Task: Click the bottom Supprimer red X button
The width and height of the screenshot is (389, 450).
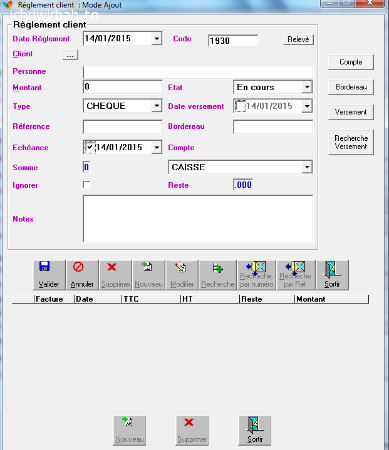Action: click(x=192, y=431)
